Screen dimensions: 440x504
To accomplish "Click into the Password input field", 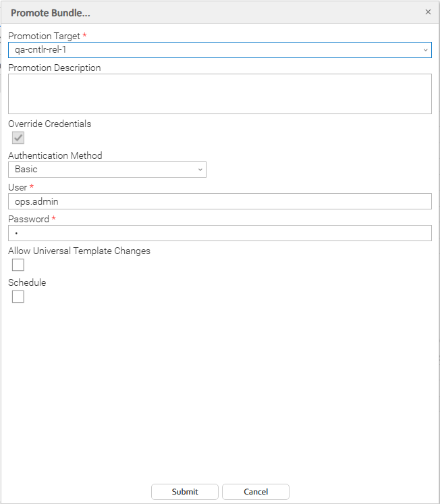I will click(219, 233).
